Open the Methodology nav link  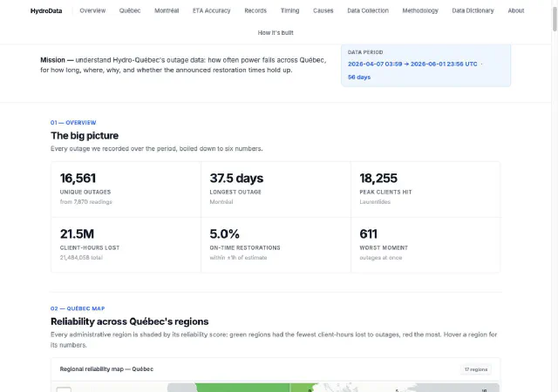pyautogui.click(x=420, y=10)
